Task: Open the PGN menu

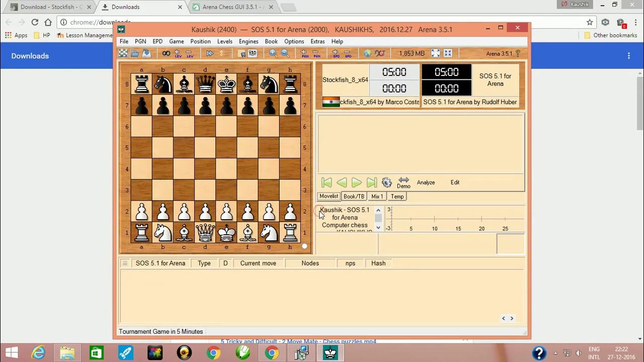Action: tap(140, 42)
